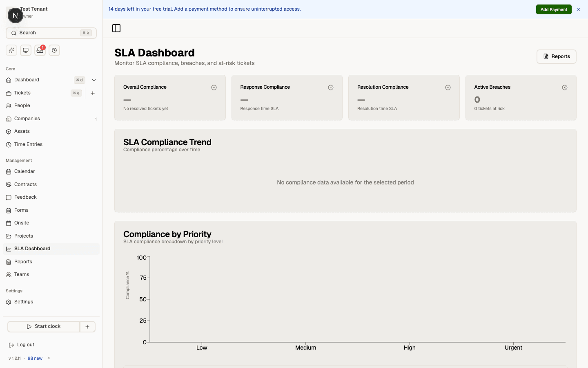588x368 pixels.
Task: Open the inbox with notification badge
Action: (x=40, y=50)
